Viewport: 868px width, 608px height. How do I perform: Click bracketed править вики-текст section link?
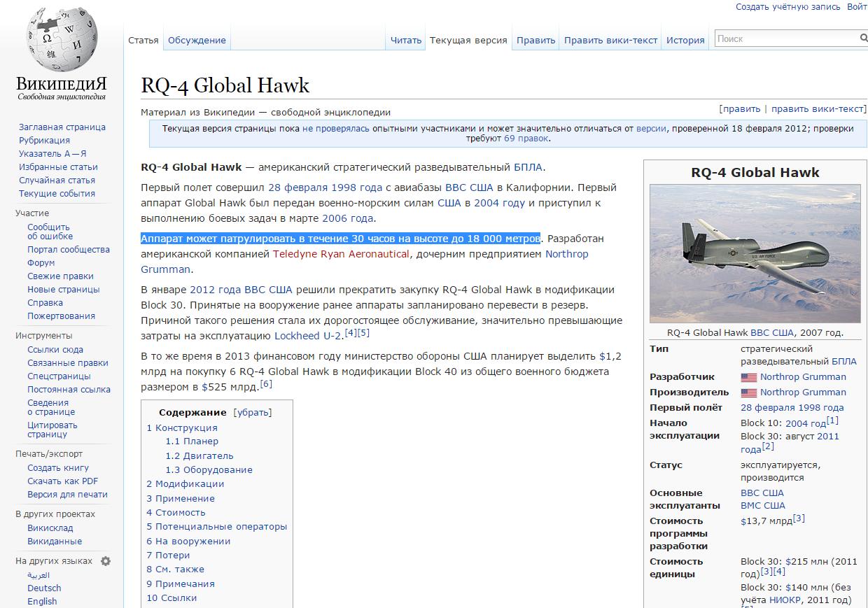(x=818, y=109)
